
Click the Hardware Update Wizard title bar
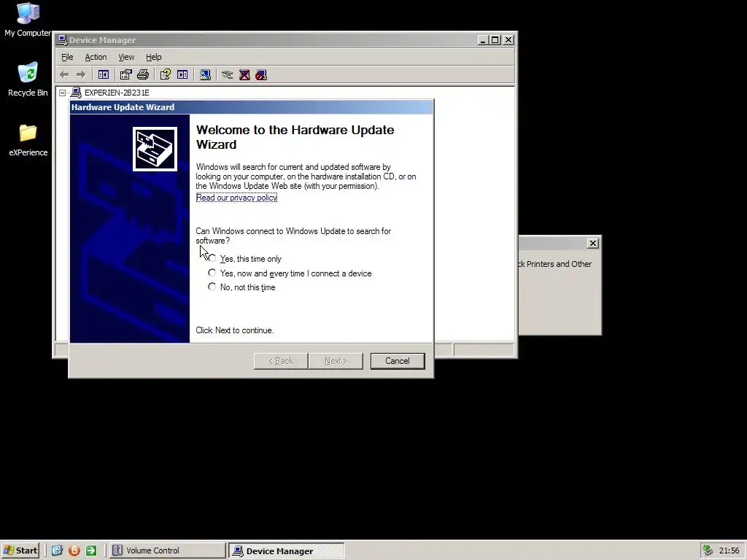pos(251,107)
